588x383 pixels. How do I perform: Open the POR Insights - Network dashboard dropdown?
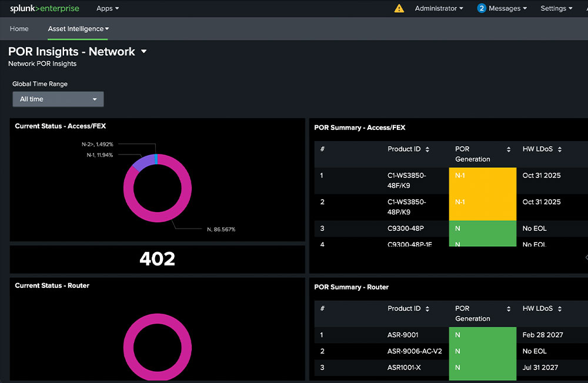pos(143,52)
